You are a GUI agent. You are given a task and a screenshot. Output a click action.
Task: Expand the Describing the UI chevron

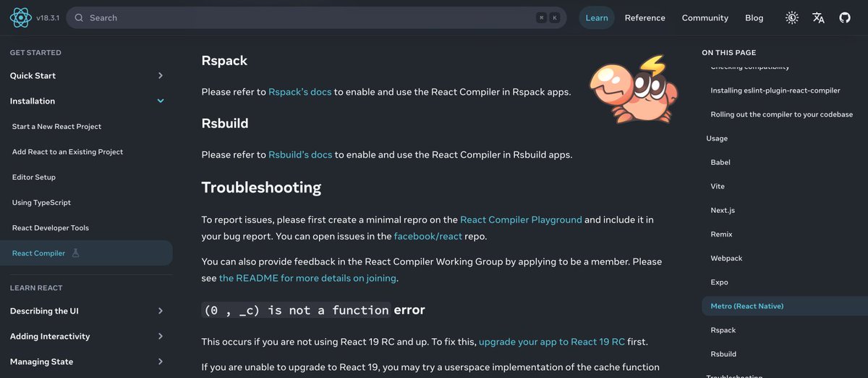click(x=161, y=311)
